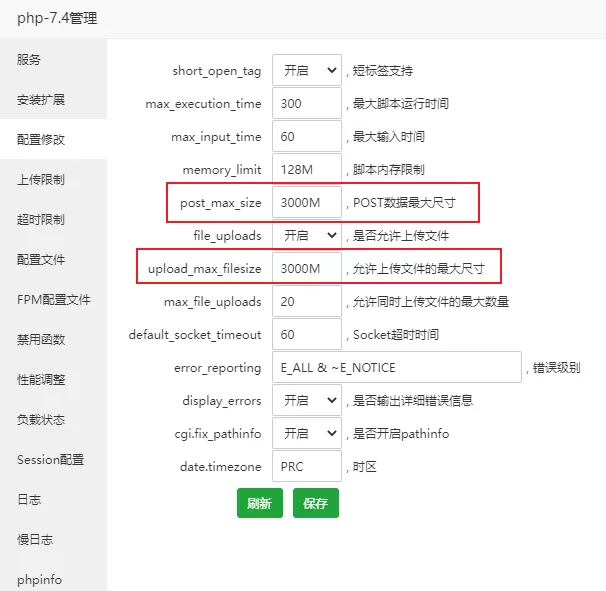Click the max_execution_time input field

click(x=307, y=103)
